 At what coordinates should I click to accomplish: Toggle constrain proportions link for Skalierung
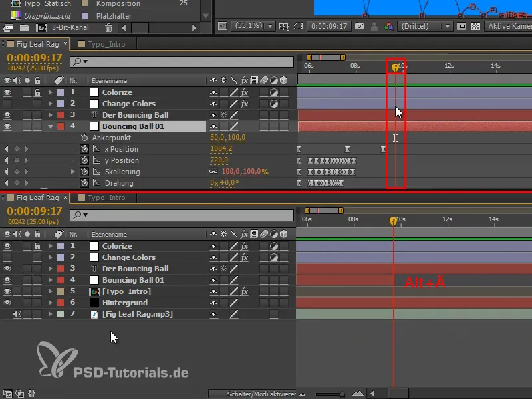pyautogui.click(x=213, y=172)
